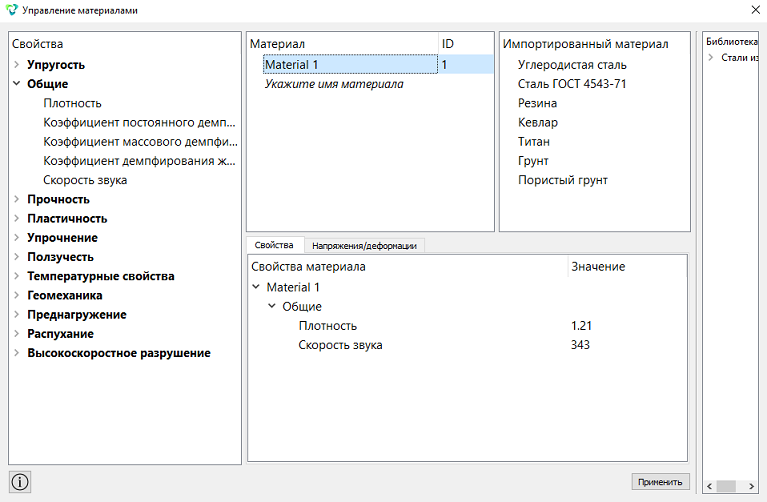The width and height of the screenshot is (767, 502).
Task: Click the info icon at bottom left
Action: (x=20, y=482)
